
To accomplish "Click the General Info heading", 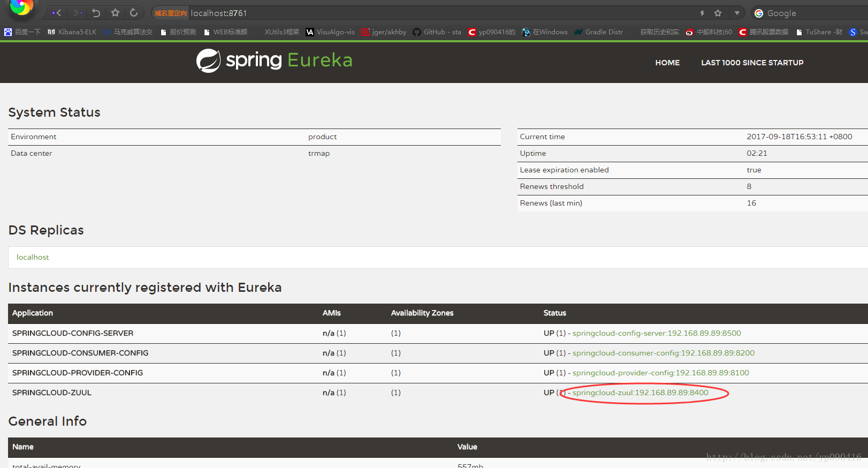I will (48, 421).
